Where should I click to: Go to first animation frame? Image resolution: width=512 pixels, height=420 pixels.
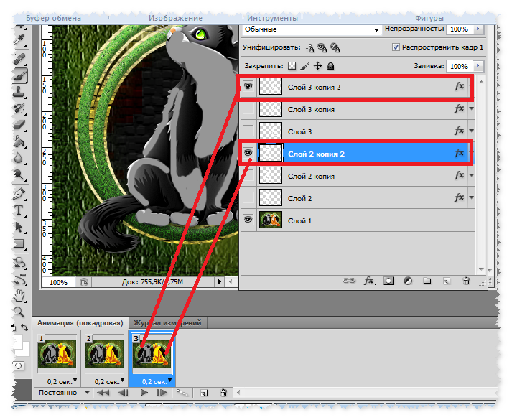pos(103,393)
